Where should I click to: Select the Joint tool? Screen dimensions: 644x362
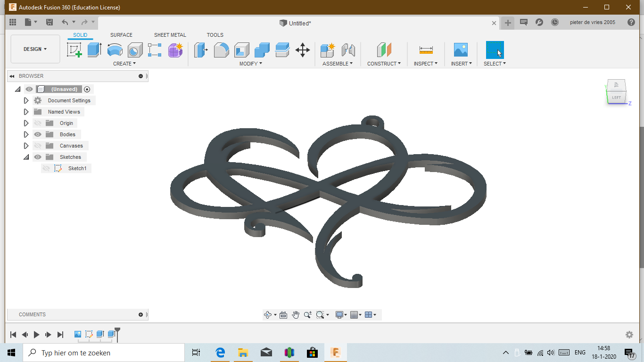tap(348, 50)
